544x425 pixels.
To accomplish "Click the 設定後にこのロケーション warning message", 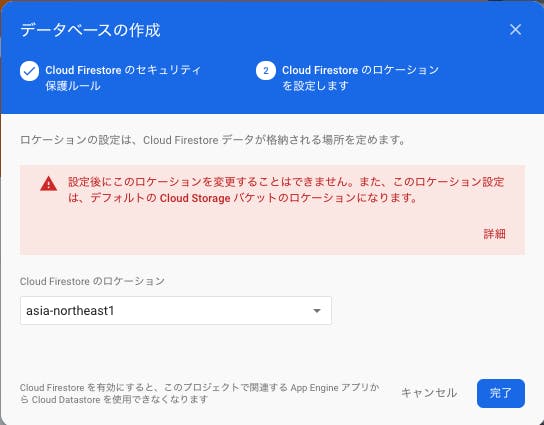I will coord(286,190).
